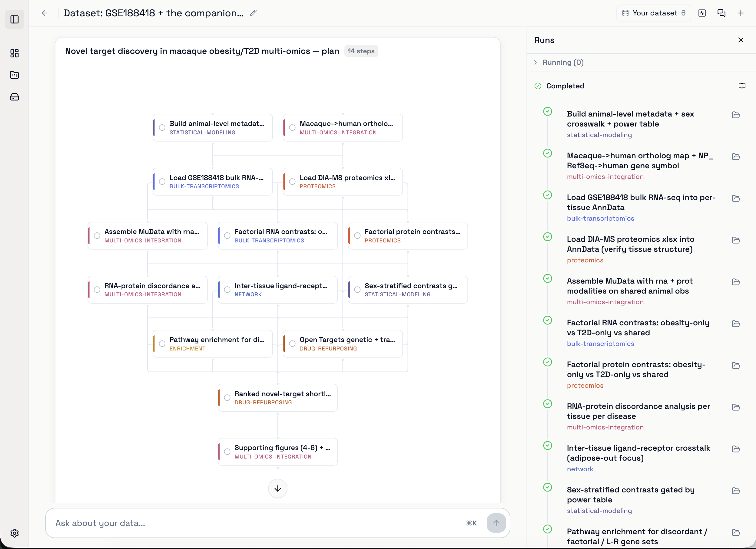Open folder for Load GSE188418 bulk RNA-seq run
Image resolution: width=756 pixels, height=549 pixels.
pyautogui.click(x=736, y=199)
